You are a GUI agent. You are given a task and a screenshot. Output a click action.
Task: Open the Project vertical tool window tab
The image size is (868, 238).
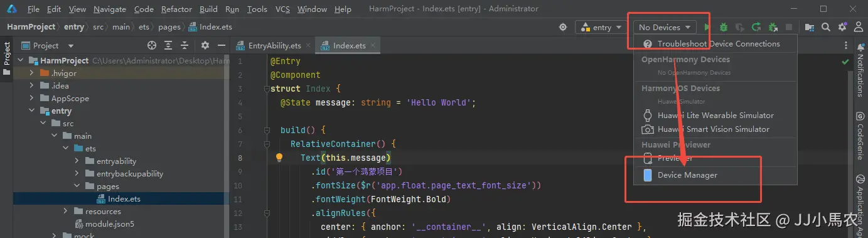click(x=7, y=58)
